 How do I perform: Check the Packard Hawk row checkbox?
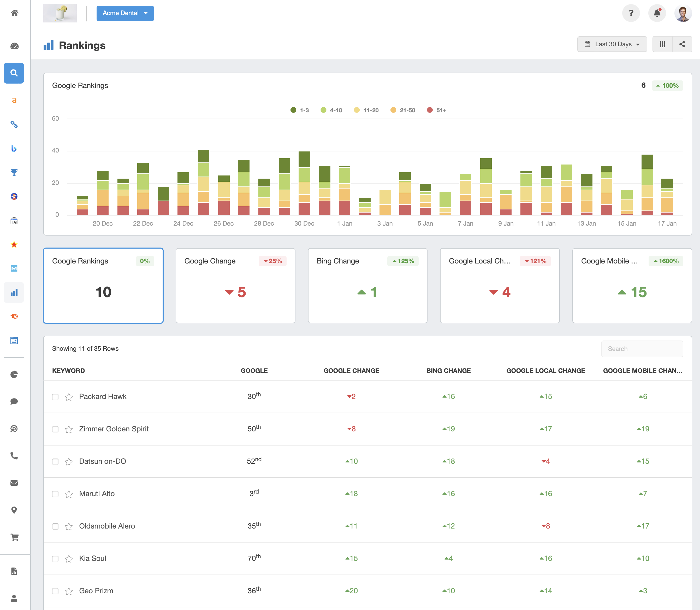pos(55,397)
